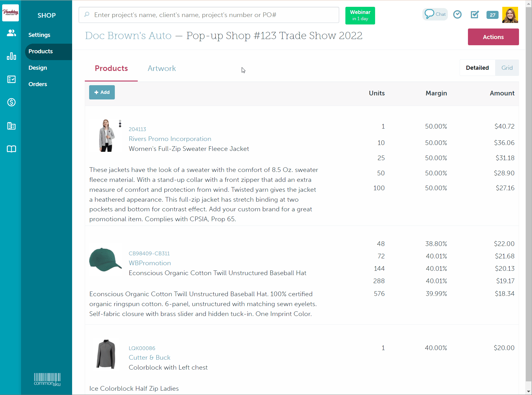
Task: Switch to the Artwork tab
Action: 162,68
